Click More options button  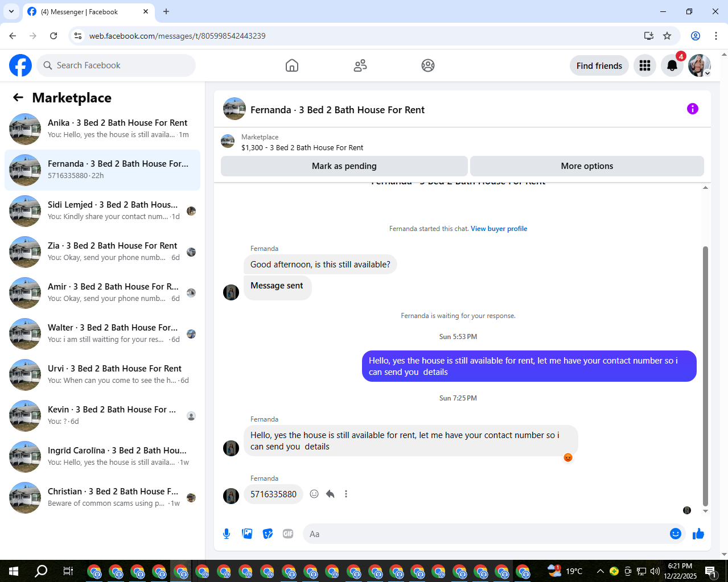pos(587,166)
